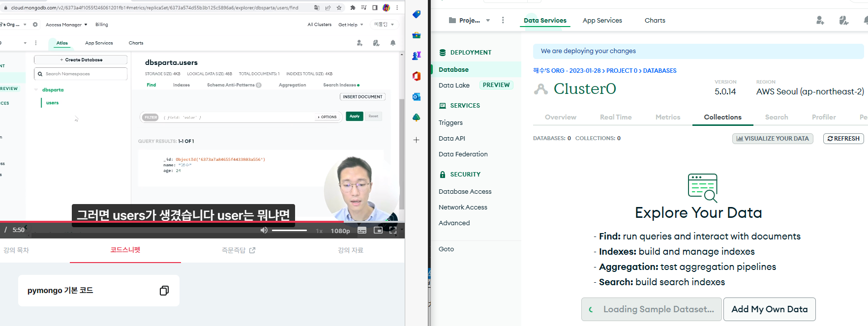The image size is (868, 326).
Task: Open the shopping tag icon in Edge sidebar
Action: pos(417,14)
